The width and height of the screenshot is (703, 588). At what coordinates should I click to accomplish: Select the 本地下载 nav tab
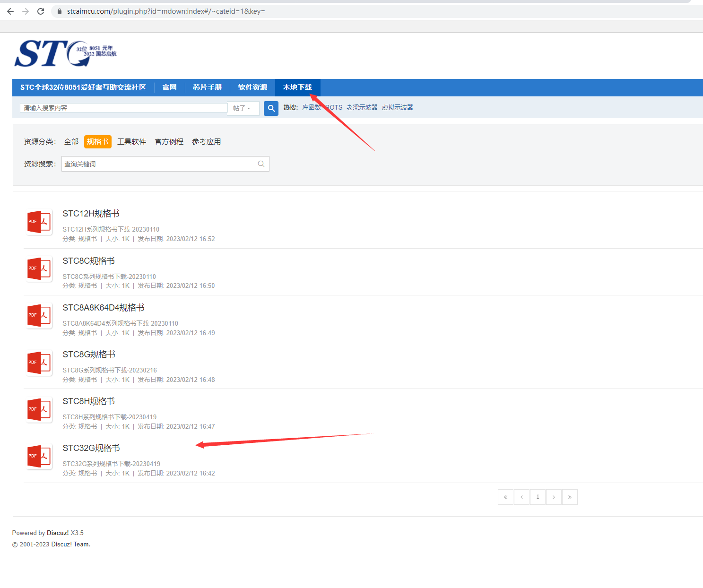pos(297,87)
